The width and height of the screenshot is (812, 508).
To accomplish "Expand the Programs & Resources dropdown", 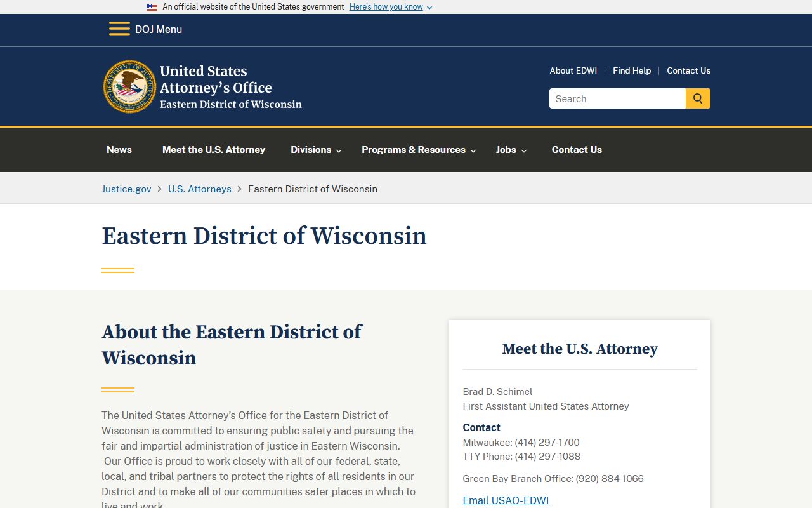I will click(419, 150).
